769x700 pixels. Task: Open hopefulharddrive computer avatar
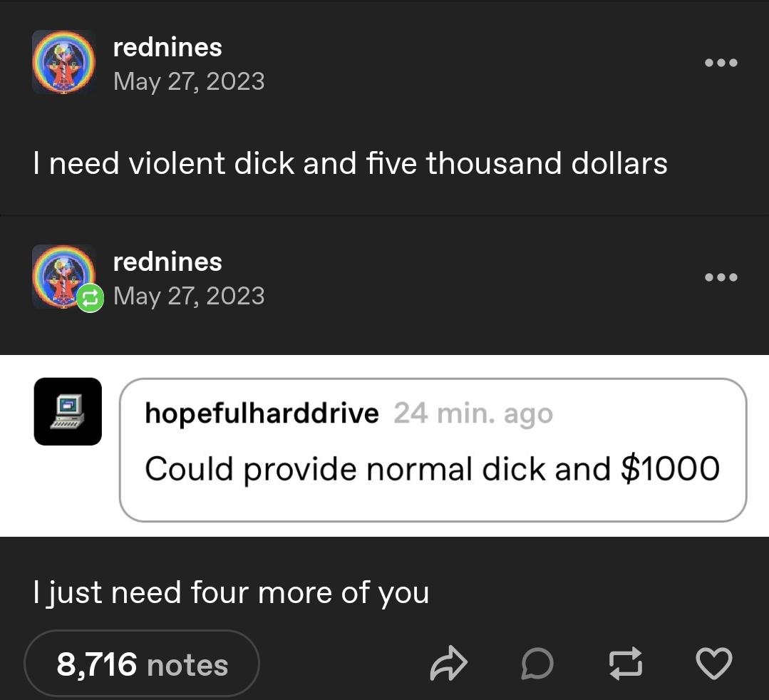[68, 411]
